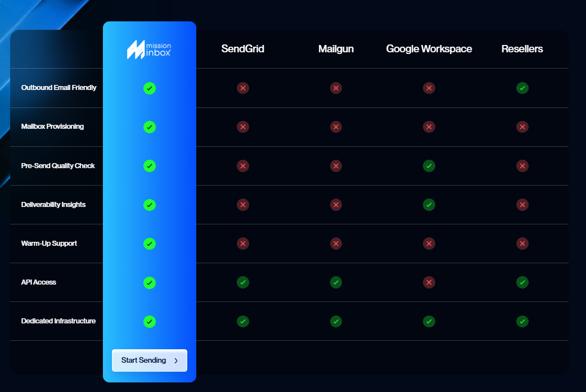Click the Outbound Email Friendly row label
This screenshot has height=392, width=586.
tap(58, 87)
